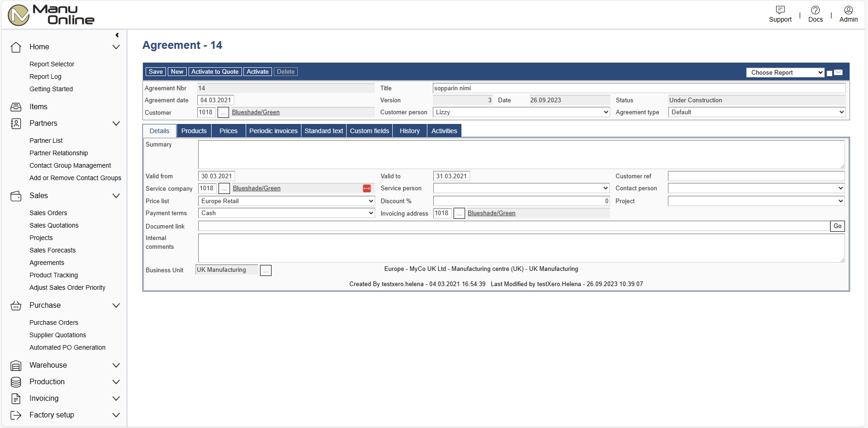Open the Price list dropdown showing Europe Retail
This screenshot has height=428, width=868.
coord(286,201)
